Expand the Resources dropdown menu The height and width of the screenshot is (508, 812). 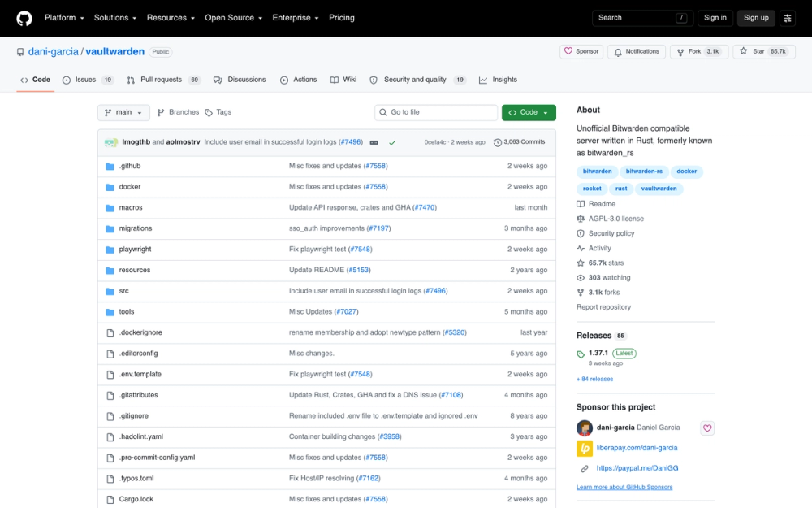[171, 18]
